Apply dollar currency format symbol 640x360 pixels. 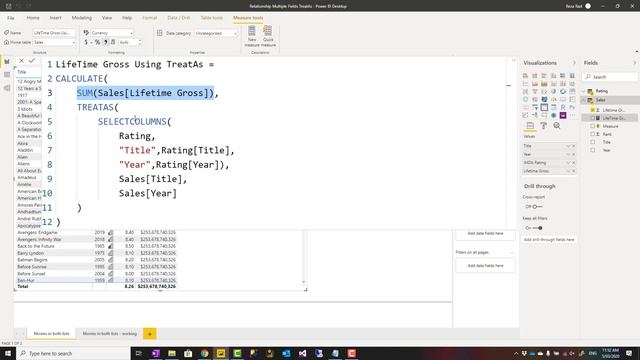coord(86,42)
